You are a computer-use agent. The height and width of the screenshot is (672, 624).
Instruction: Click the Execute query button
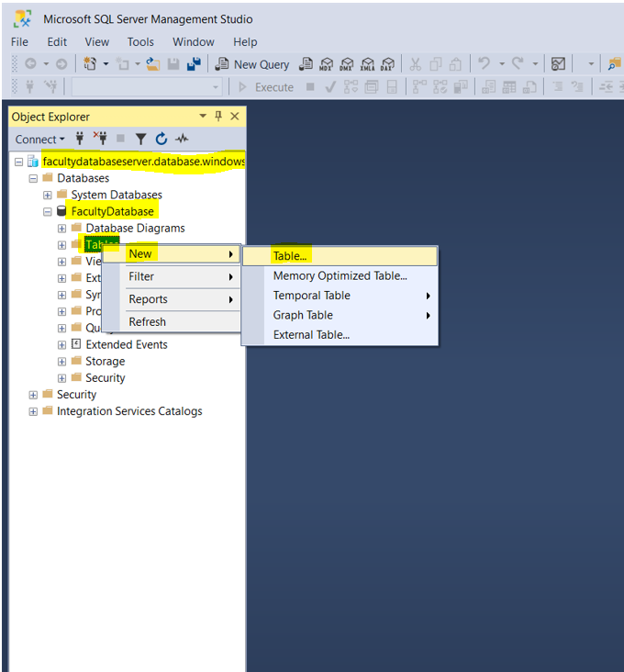[265, 87]
